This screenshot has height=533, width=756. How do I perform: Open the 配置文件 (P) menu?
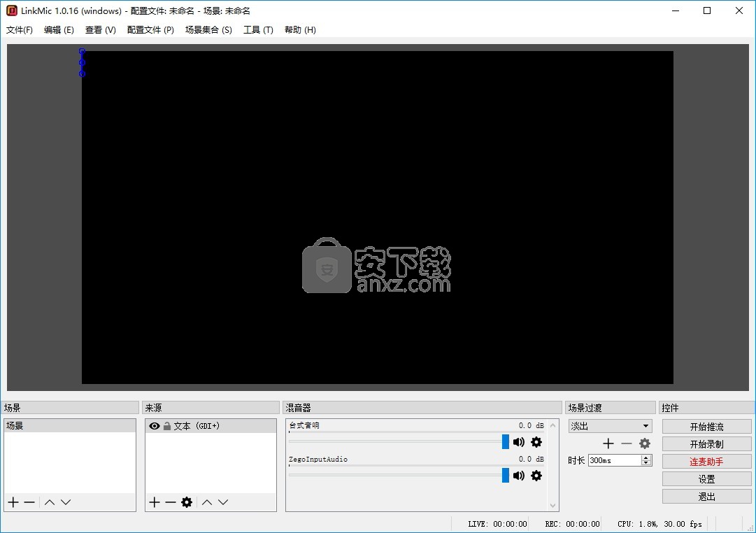click(x=150, y=30)
